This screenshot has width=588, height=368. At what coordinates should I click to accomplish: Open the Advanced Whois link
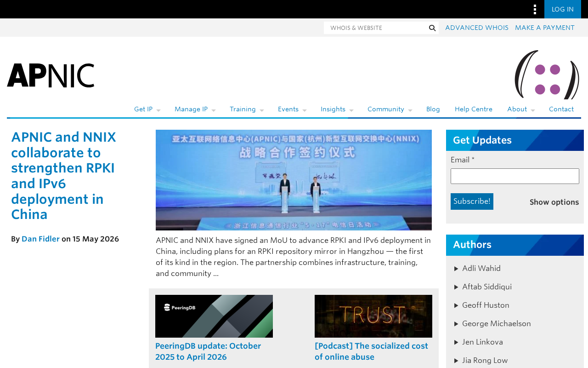477,28
